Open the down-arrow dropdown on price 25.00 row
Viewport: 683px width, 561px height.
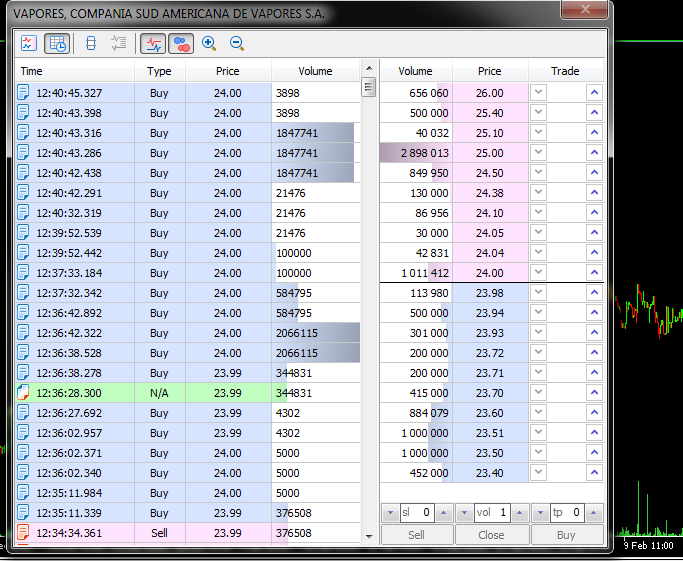click(x=539, y=153)
